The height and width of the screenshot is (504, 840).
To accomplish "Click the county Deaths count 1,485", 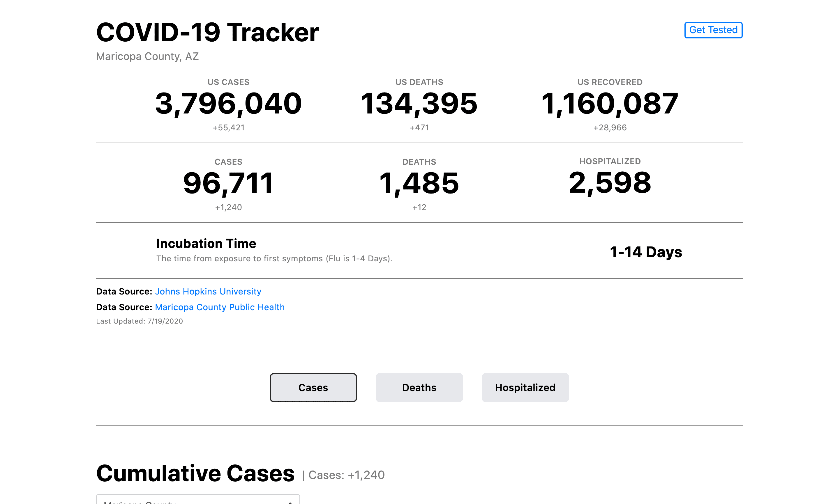I will pyautogui.click(x=419, y=183).
